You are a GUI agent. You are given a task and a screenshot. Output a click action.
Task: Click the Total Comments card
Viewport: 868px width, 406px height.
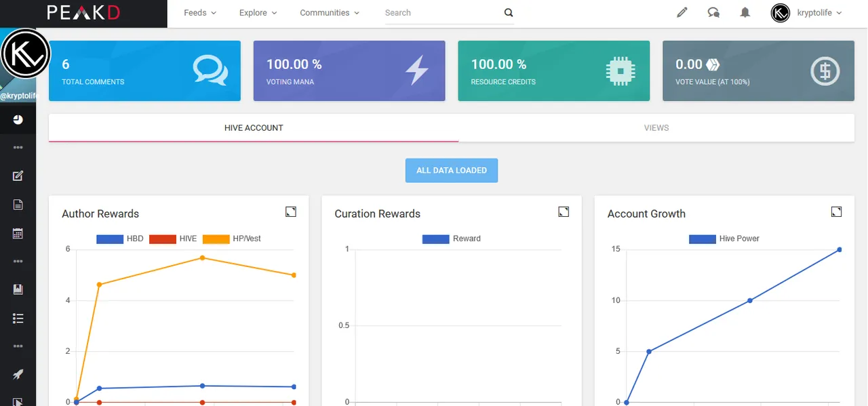tap(144, 70)
